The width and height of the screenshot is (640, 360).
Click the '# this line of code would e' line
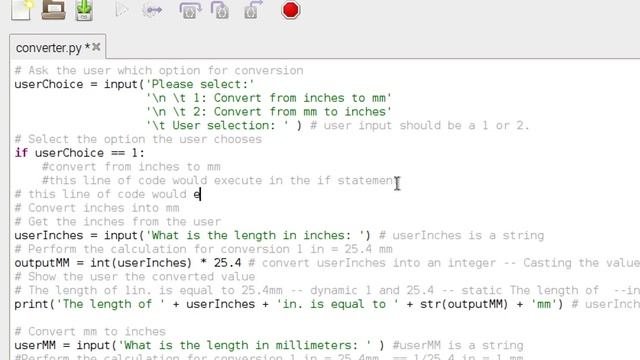coord(108,194)
